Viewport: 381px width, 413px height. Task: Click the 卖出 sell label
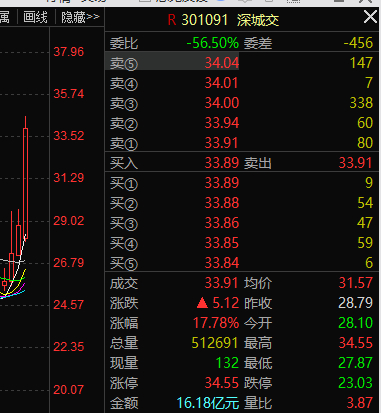tap(258, 163)
